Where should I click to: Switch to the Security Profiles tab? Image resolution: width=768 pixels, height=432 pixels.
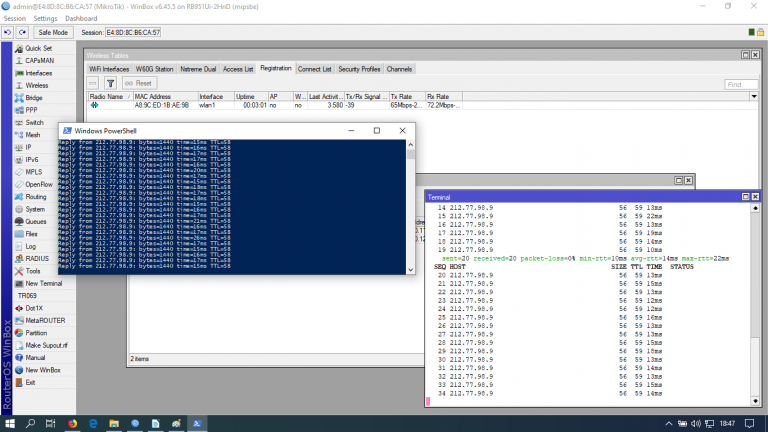click(359, 69)
